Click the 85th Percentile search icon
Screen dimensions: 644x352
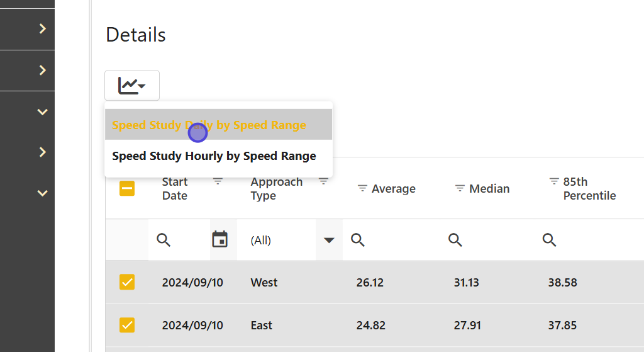point(550,240)
